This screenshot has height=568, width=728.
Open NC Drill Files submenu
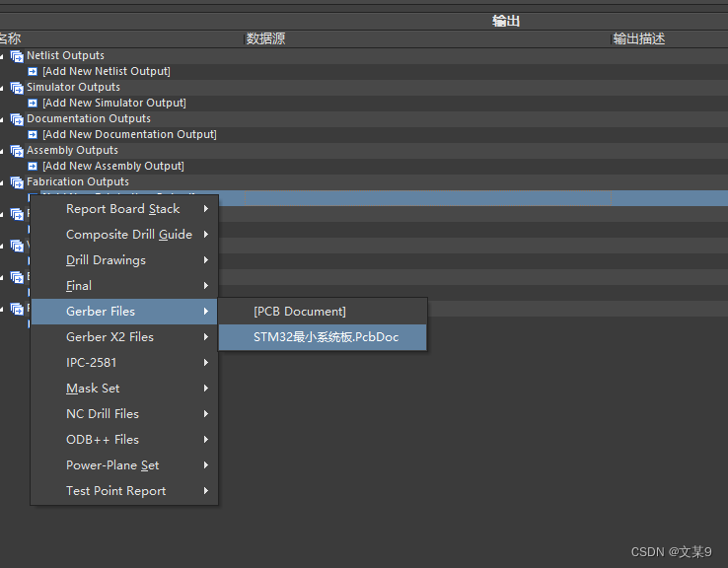pos(124,414)
